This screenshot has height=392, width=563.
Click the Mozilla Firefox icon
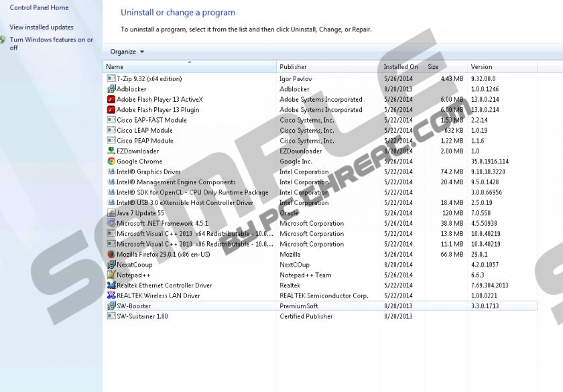(111, 254)
